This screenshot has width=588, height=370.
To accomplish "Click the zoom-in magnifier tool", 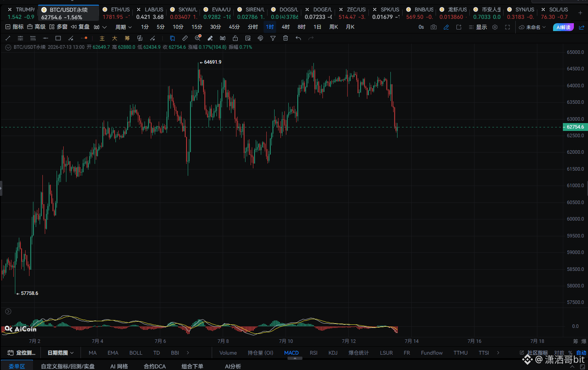I will click(x=198, y=38).
